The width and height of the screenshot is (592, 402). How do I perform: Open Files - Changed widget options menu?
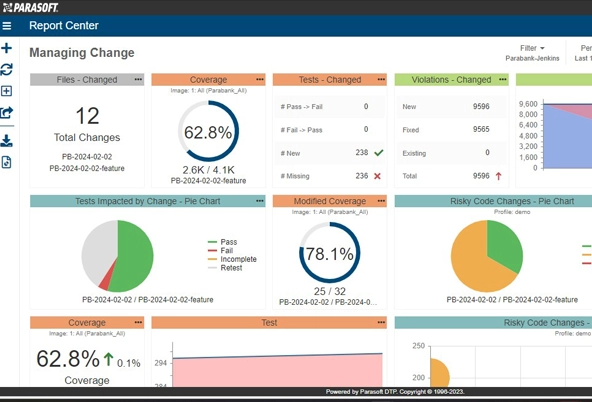[138, 79]
